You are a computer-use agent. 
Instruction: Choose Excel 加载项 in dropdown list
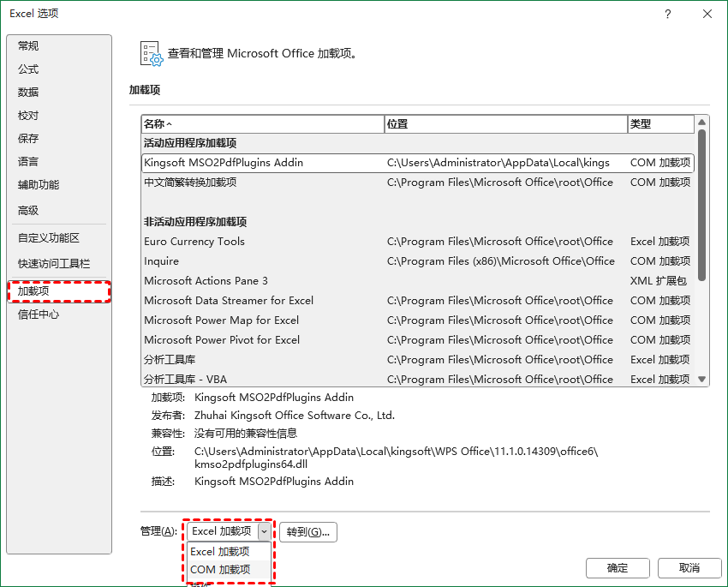[229, 552]
